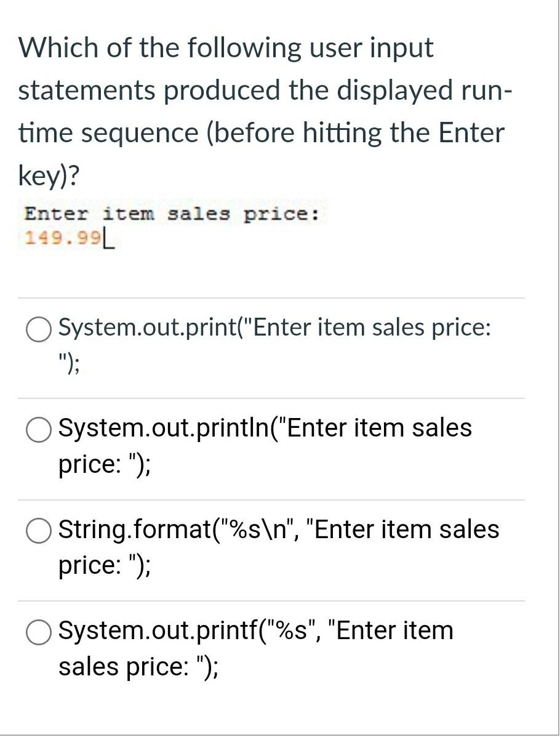Click the radio button beside the second answer
Viewport: 560px width, 737px height.
pos(38,429)
